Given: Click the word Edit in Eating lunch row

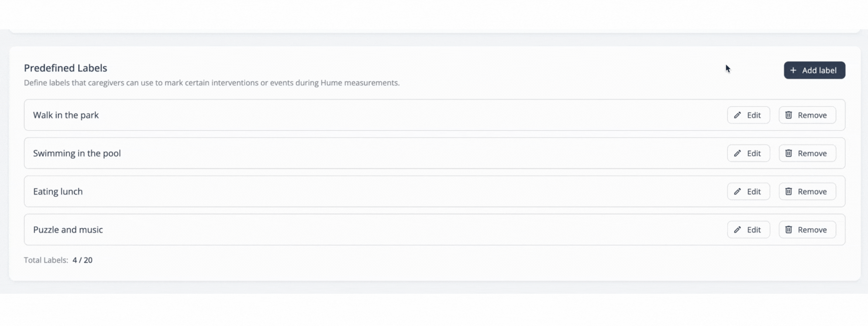Looking at the screenshot, I should (x=754, y=191).
